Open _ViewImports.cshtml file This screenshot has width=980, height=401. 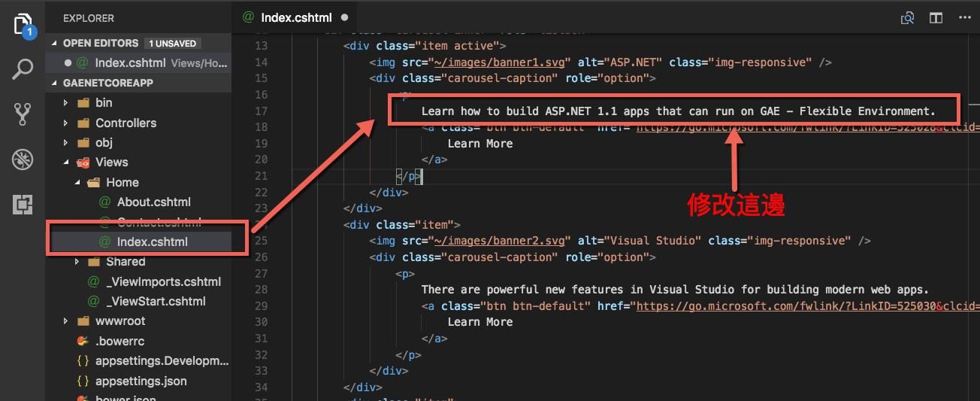pyautogui.click(x=163, y=282)
